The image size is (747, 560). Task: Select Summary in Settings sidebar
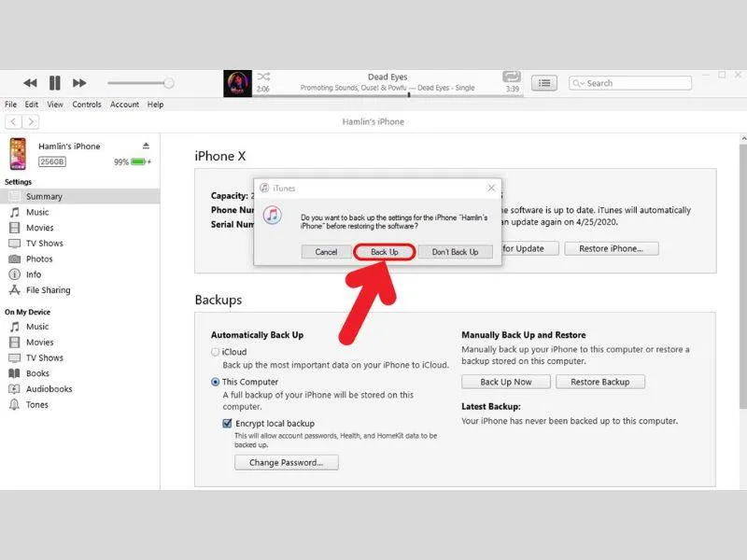click(x=80, y=196)
